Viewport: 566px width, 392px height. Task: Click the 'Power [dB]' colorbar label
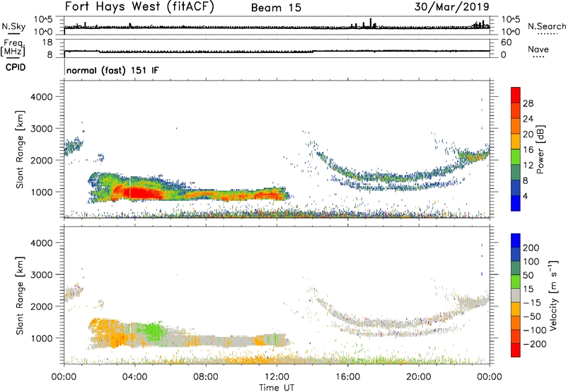pos(540,149)
